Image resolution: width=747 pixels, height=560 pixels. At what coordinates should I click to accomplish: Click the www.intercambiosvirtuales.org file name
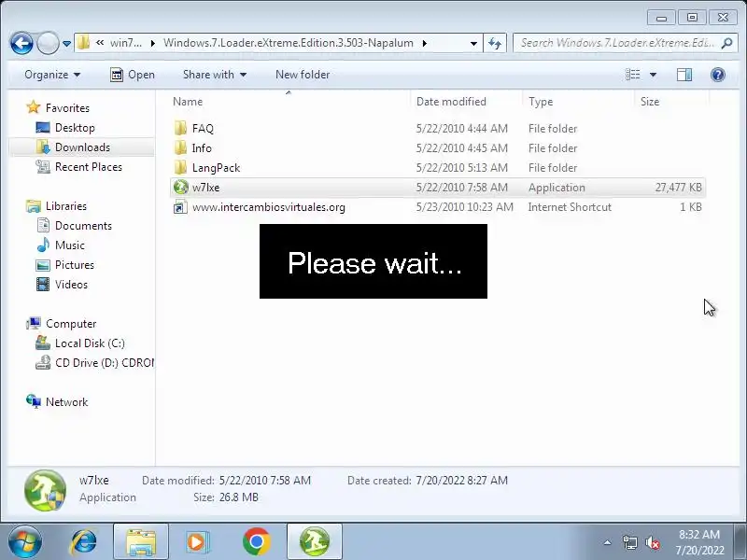(269, 207)
